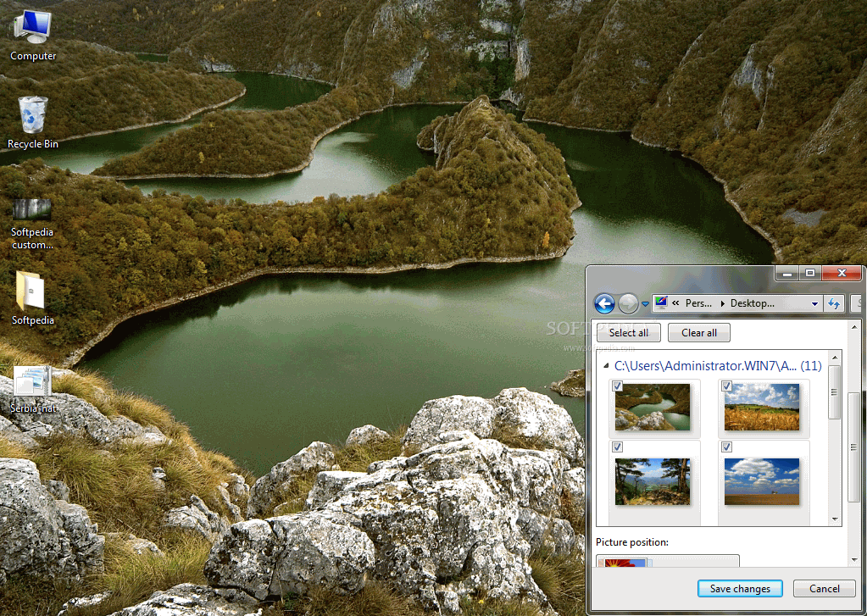Click the wallpaper list scroll down arrow

(835, 519)
